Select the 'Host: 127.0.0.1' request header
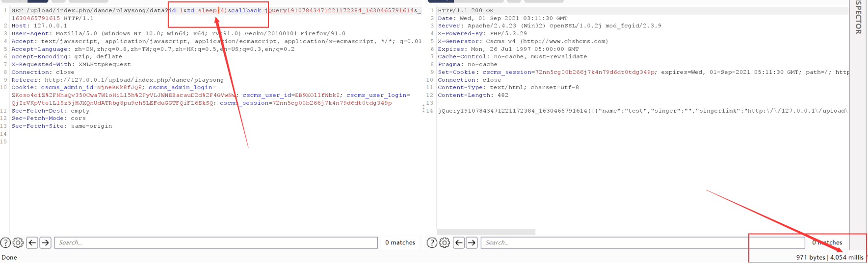 coord(39,25)
